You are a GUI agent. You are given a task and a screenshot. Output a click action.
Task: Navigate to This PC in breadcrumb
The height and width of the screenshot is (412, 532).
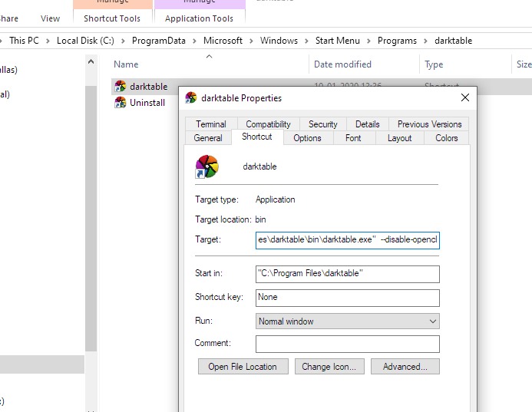pos(24,41)
